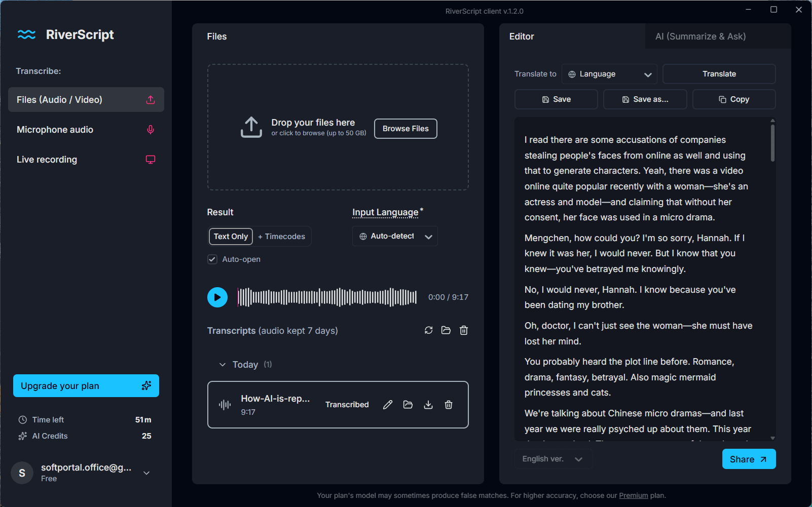The width and height of the screenshot is (812, 507).
Task: Click the upload icon beside Files (Audio / Video)
Action: click(151, 100)
